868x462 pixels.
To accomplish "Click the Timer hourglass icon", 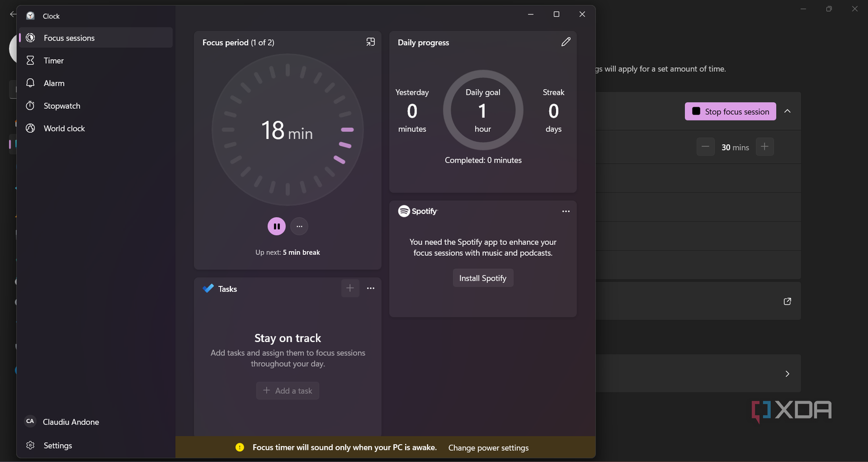I will coord(31,60).
